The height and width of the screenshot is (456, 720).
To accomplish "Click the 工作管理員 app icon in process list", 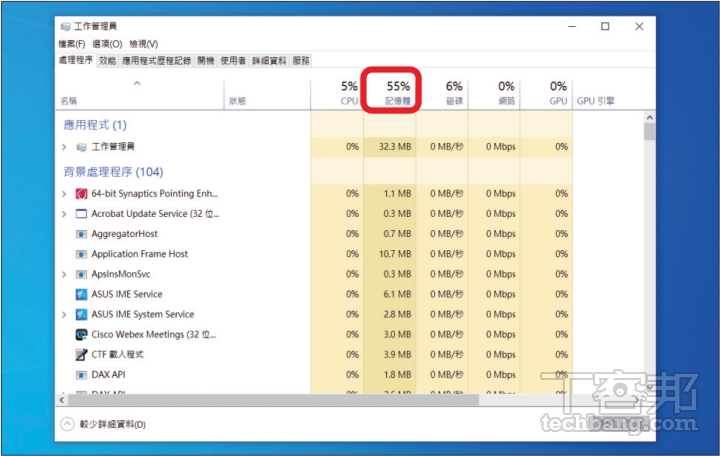I will point(82,147).
